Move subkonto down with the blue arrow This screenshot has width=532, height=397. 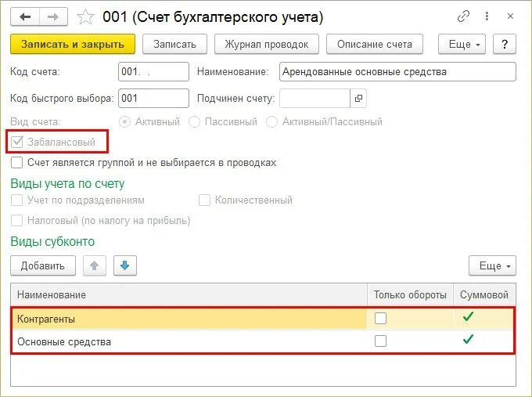125,265
